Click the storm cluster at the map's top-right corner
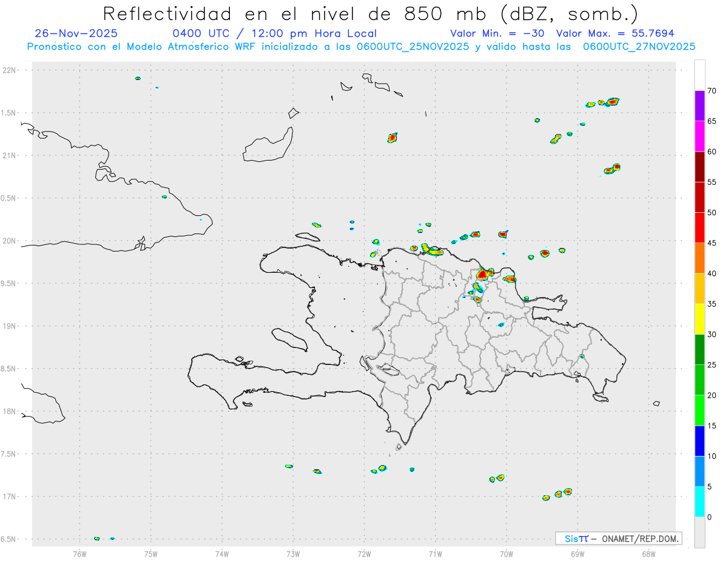Screen dimensions: 728x562 [602, 102]
